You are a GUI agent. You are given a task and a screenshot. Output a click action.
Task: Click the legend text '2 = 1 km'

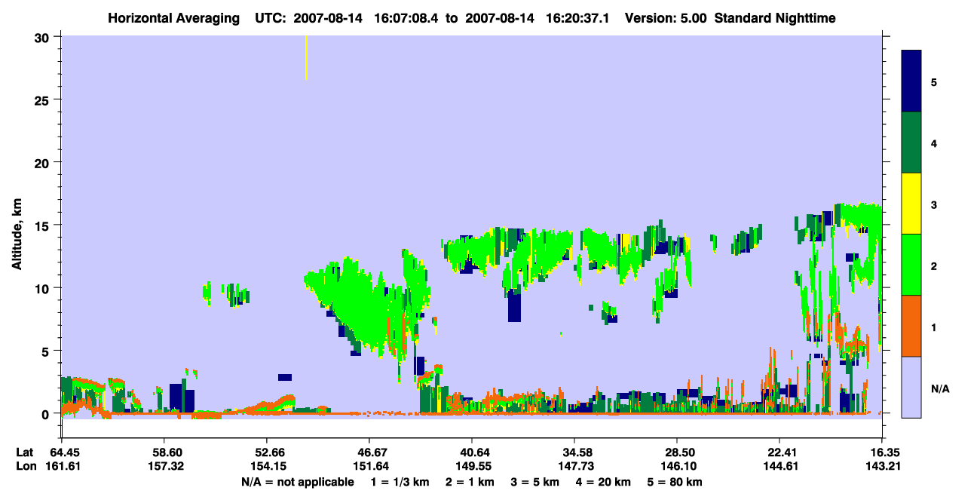(472, 482)
